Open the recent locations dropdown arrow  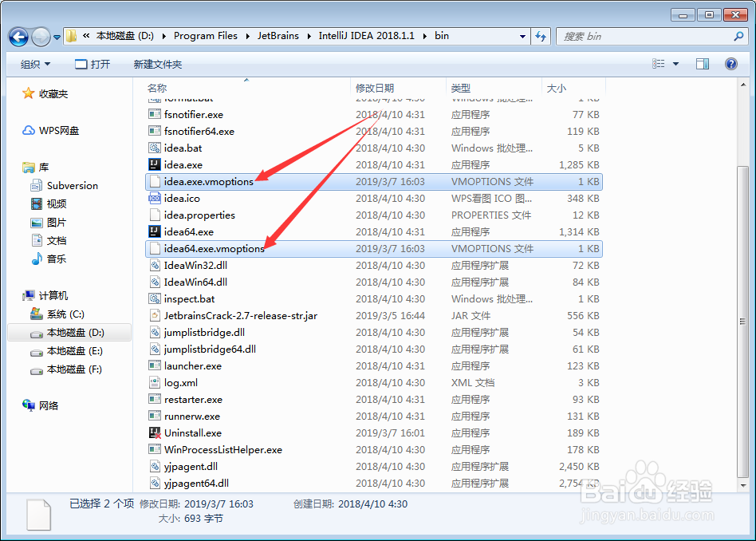(57, 38)
